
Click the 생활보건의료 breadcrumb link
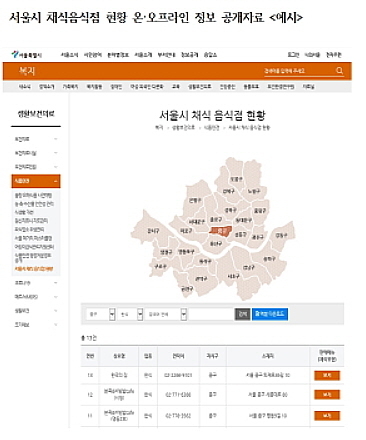(183, 128)
